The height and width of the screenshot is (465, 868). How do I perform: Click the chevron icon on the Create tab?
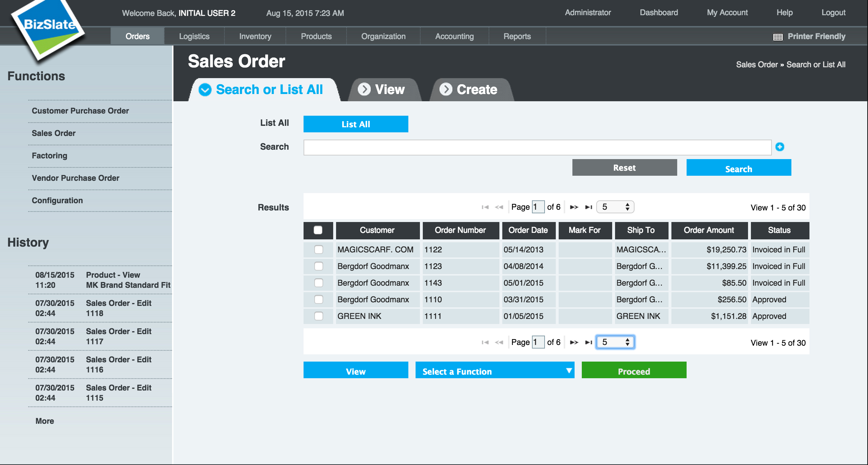[x=446, y=89]
